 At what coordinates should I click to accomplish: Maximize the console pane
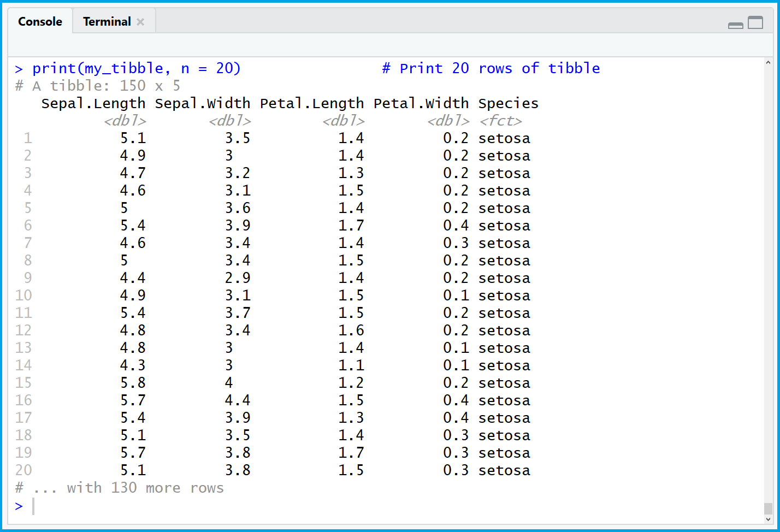coord(755,22)
